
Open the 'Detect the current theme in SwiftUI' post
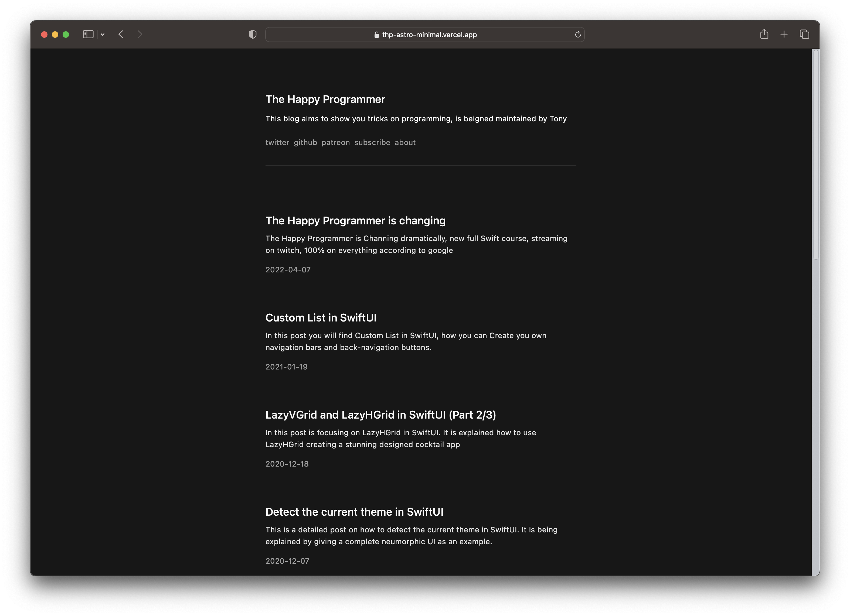pyautogui.click(x=354, y=511)
